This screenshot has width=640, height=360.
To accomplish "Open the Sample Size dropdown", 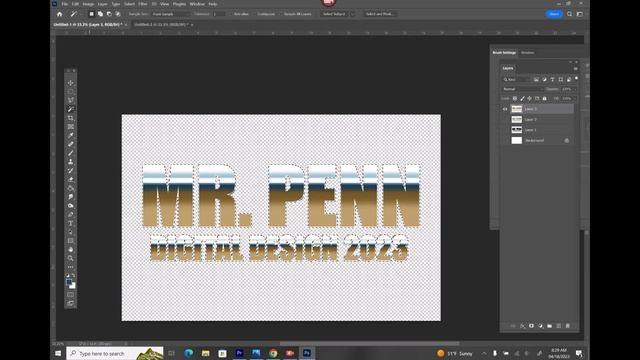I will tap(171, 14).
